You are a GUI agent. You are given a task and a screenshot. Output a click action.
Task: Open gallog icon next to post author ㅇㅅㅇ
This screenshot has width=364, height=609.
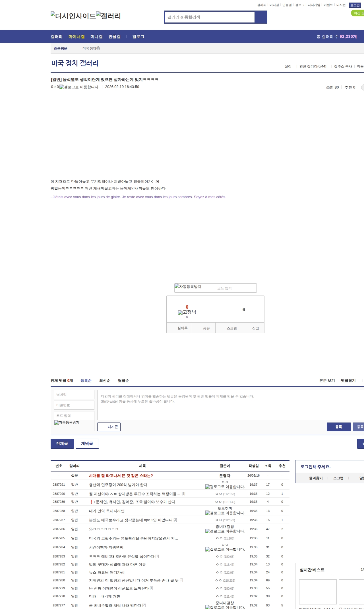coord(79,87)
